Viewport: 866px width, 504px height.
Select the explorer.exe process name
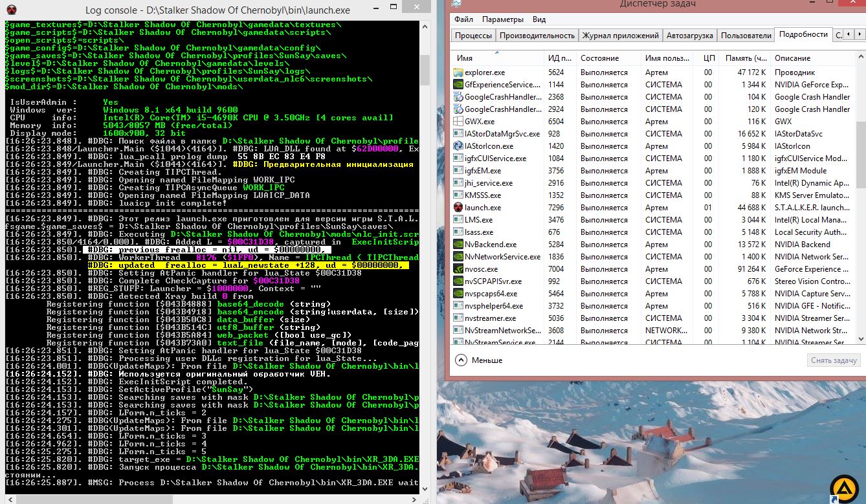pos(485,72)
